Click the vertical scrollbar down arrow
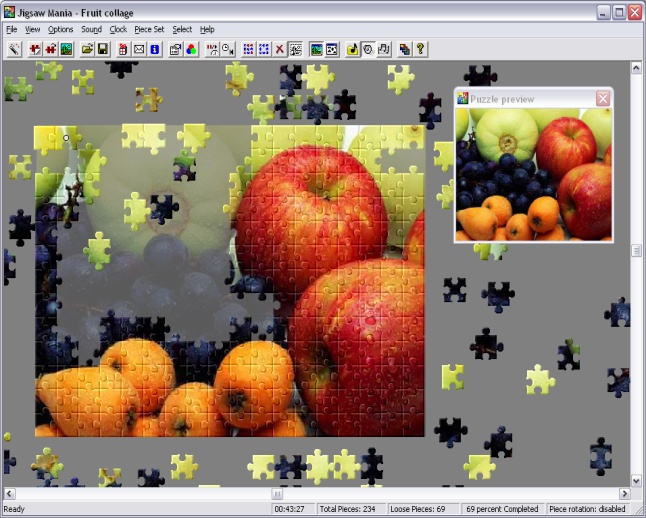This screenshot has width=646, height=518. tap(636, 480)
